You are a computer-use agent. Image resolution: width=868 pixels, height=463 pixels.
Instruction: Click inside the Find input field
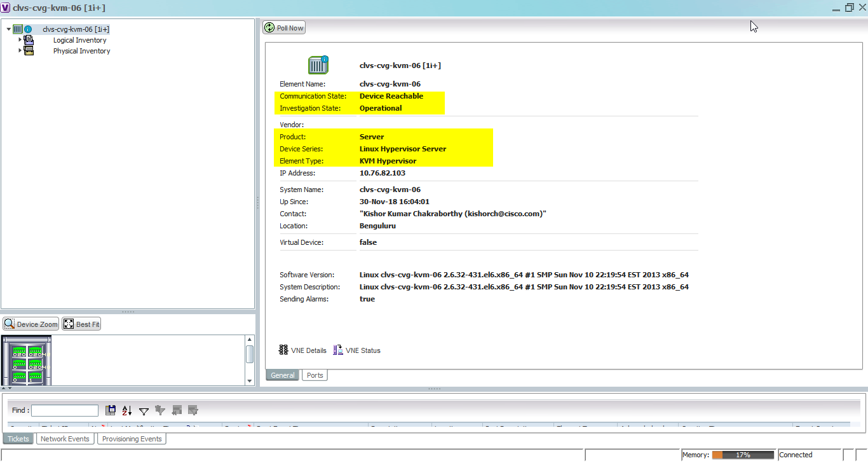point(64,410)
